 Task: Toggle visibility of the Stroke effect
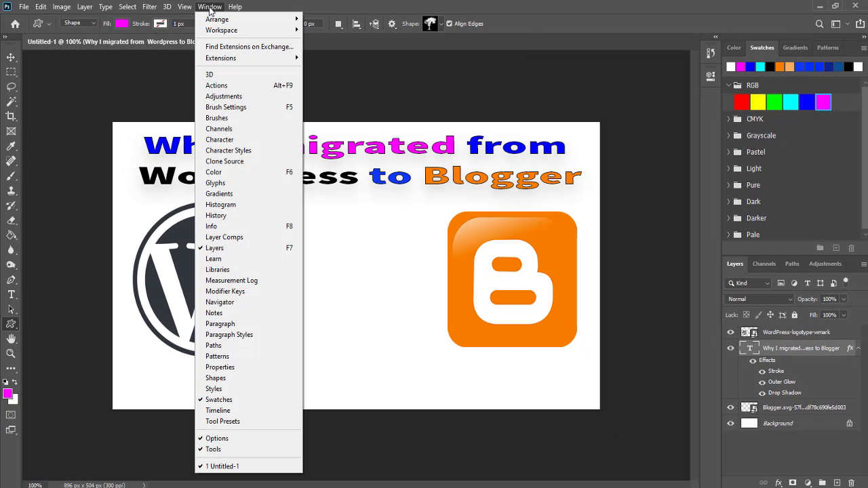[762, 371]
